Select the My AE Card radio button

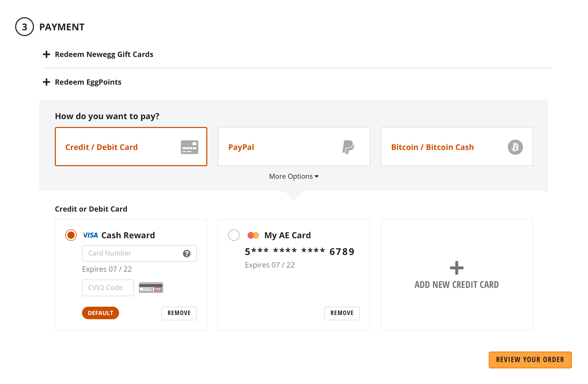click(234, 235)
